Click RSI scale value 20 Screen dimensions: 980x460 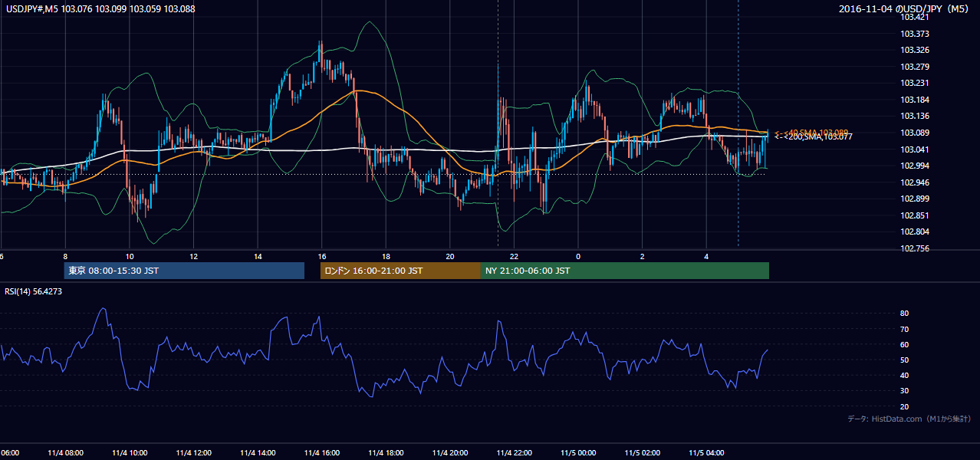905,406
